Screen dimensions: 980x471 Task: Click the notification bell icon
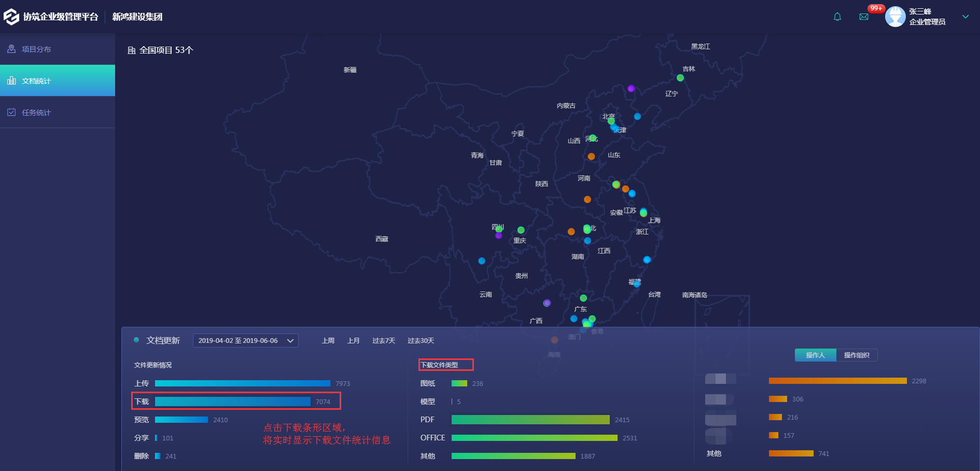coord(837,17)
